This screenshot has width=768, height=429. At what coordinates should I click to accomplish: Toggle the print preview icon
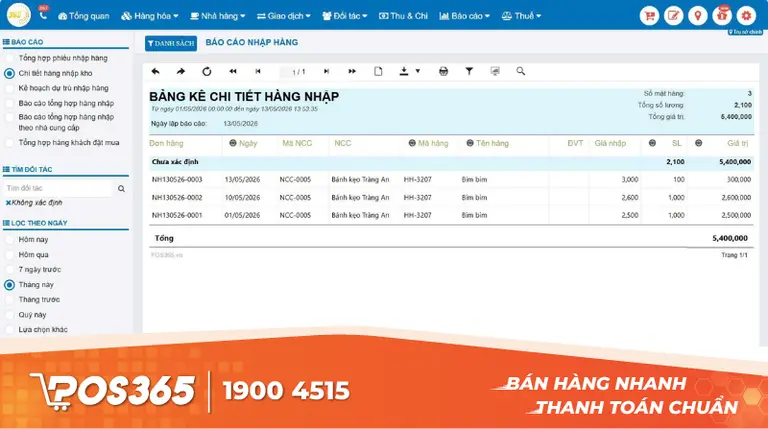click(x=495, y=72)
